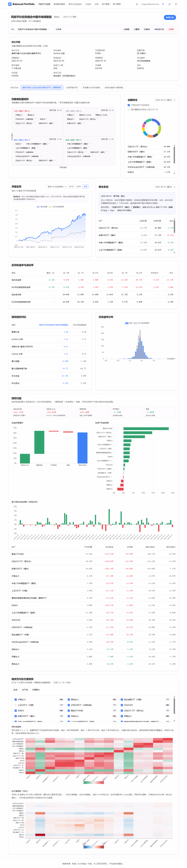
Task: Toggle 黄金ETF(华安) checkbox
Action: pos(69,711)
